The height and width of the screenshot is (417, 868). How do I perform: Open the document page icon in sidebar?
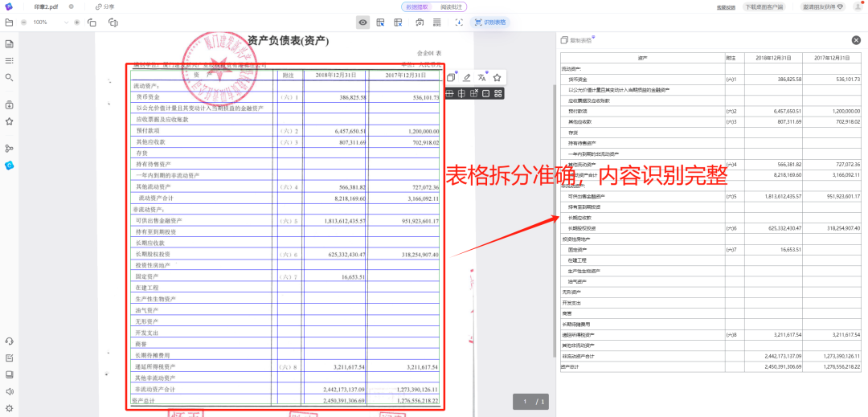9,44
